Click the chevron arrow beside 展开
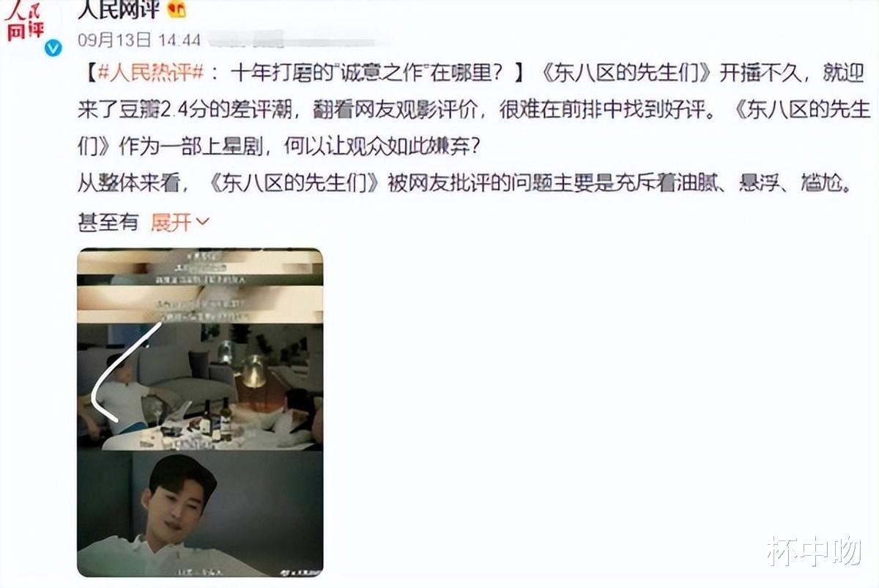Viewport: 879px width, 588px height. click(202, 223)
